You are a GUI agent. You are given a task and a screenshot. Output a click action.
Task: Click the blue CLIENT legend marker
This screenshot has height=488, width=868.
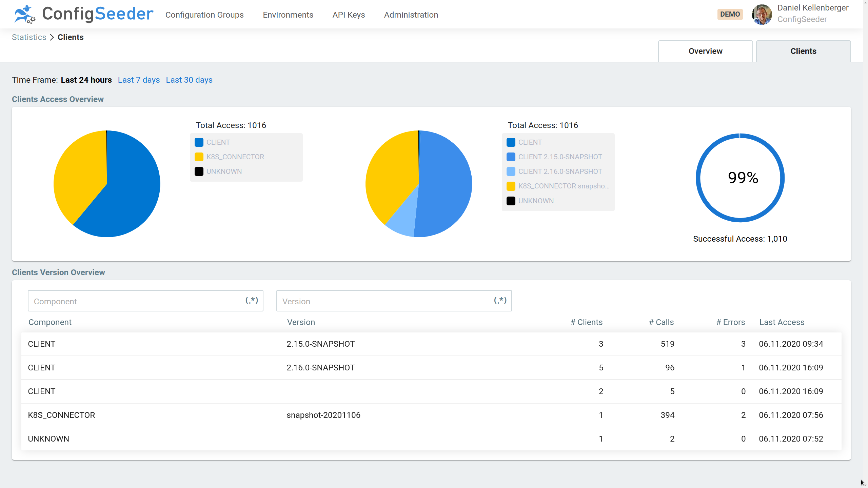pos(199,142)
